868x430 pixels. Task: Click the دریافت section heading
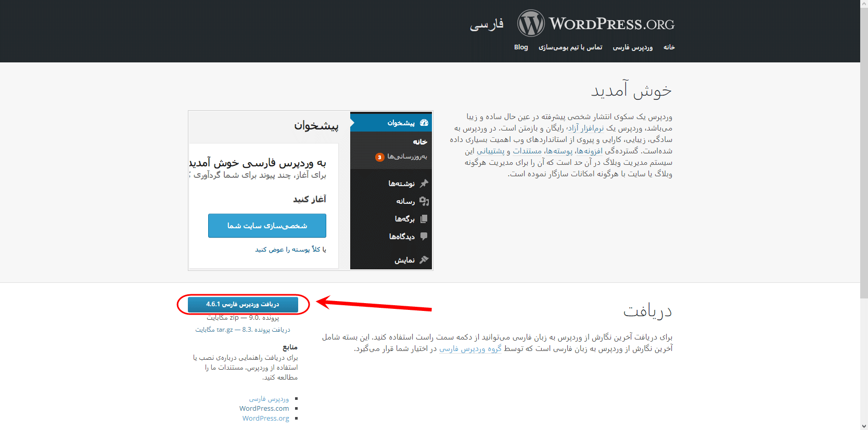click(648, 311)
